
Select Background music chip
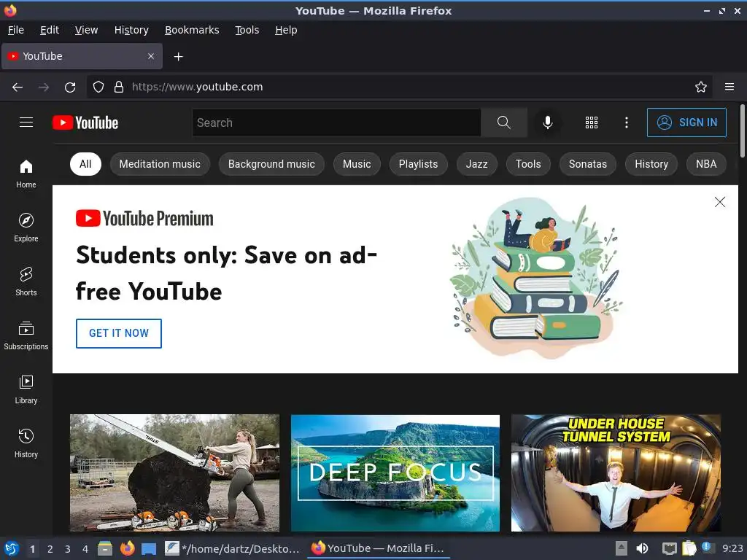pos(271,164)
